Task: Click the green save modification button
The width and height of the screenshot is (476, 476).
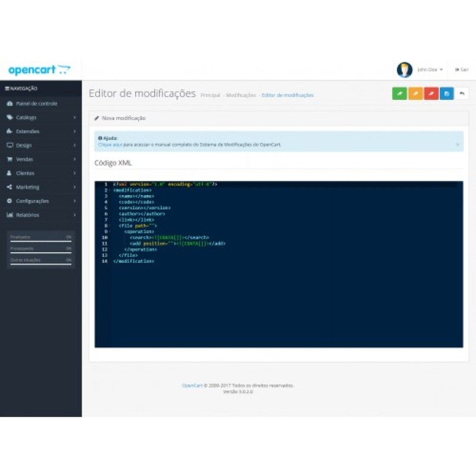Action: coord(399,93)
